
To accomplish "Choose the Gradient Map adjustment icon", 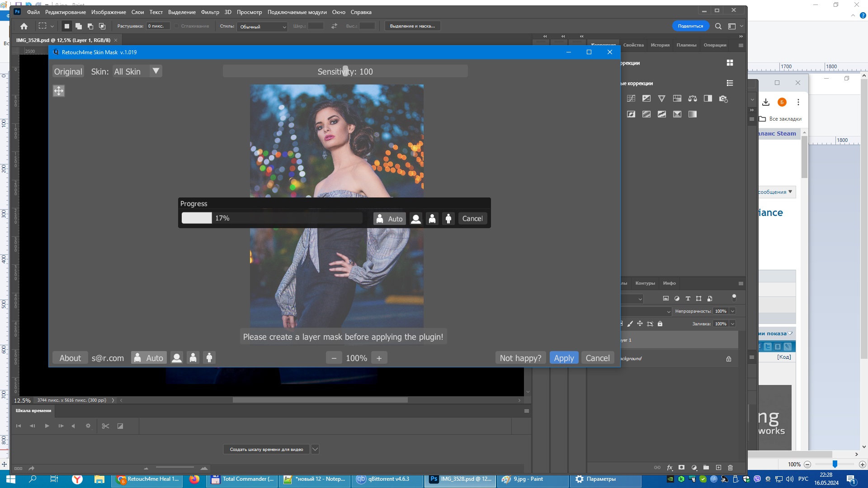I will tap(692, 114).
